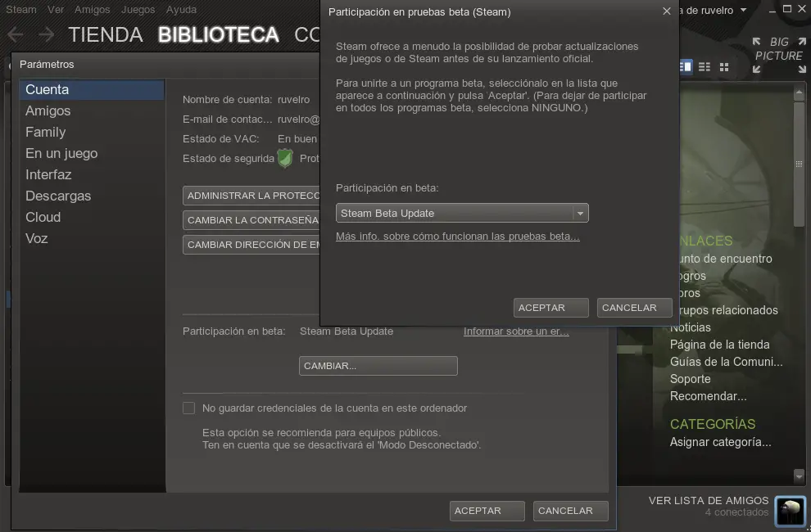
Task: Click the friend avatar thumbnail
Action: 791,512
